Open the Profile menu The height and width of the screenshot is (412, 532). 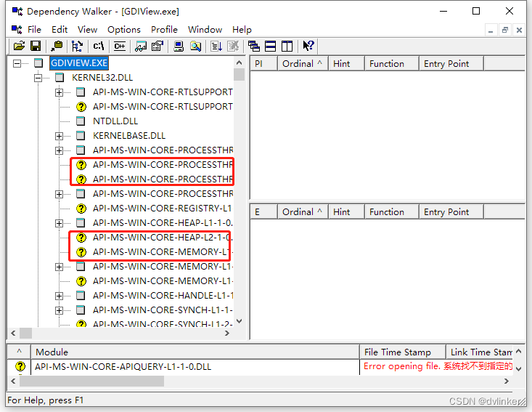click(164, 30)
